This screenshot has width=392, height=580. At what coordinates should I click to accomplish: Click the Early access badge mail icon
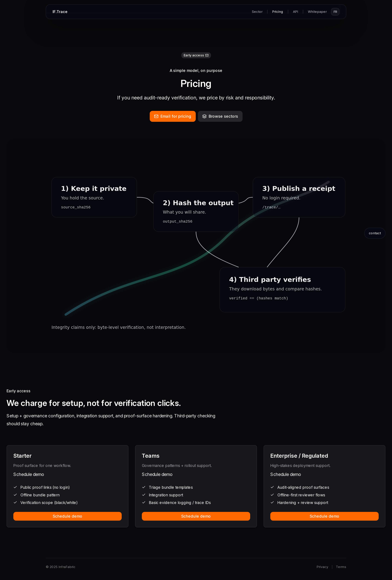[207, 55]
